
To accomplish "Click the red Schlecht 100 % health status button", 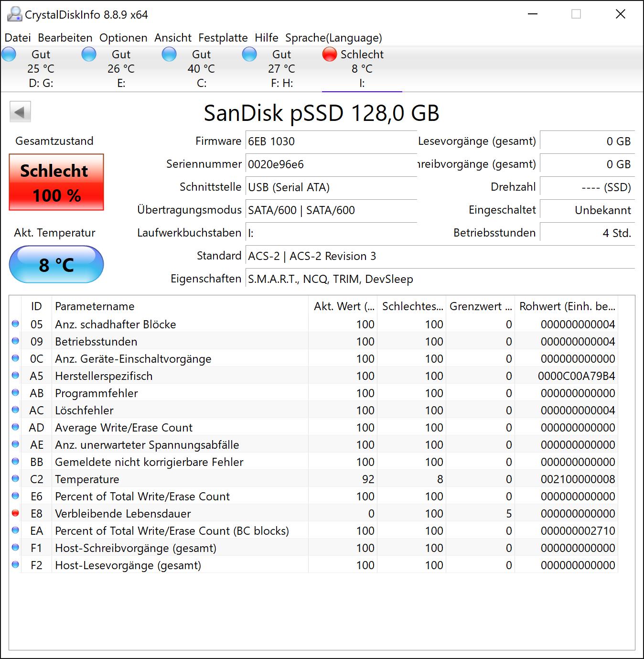I will [x=56, y=182].
